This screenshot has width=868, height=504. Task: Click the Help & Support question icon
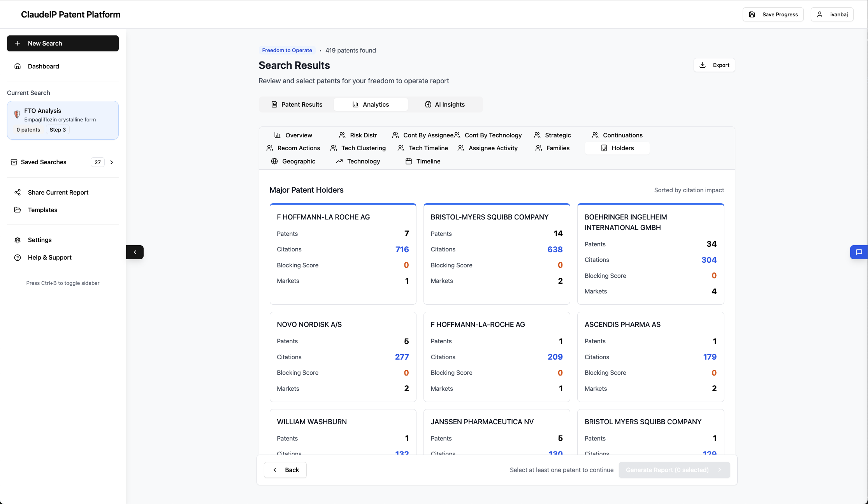coord(18,257)
